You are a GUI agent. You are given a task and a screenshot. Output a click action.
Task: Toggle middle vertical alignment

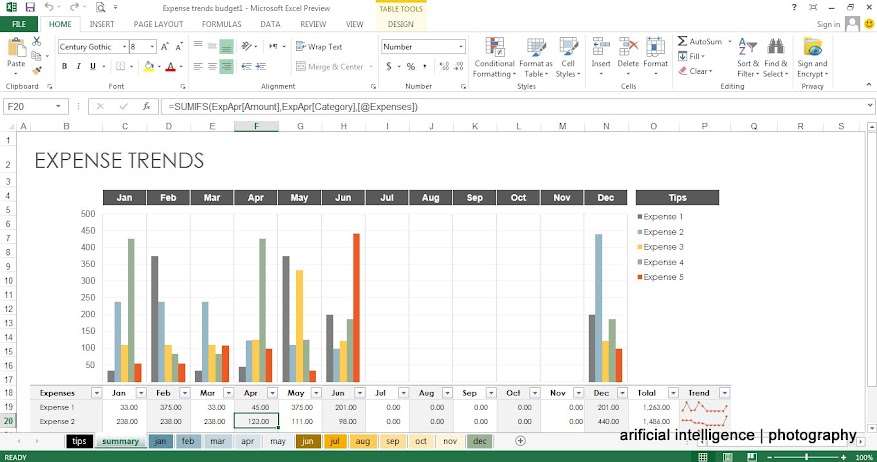tap(213, 46)
